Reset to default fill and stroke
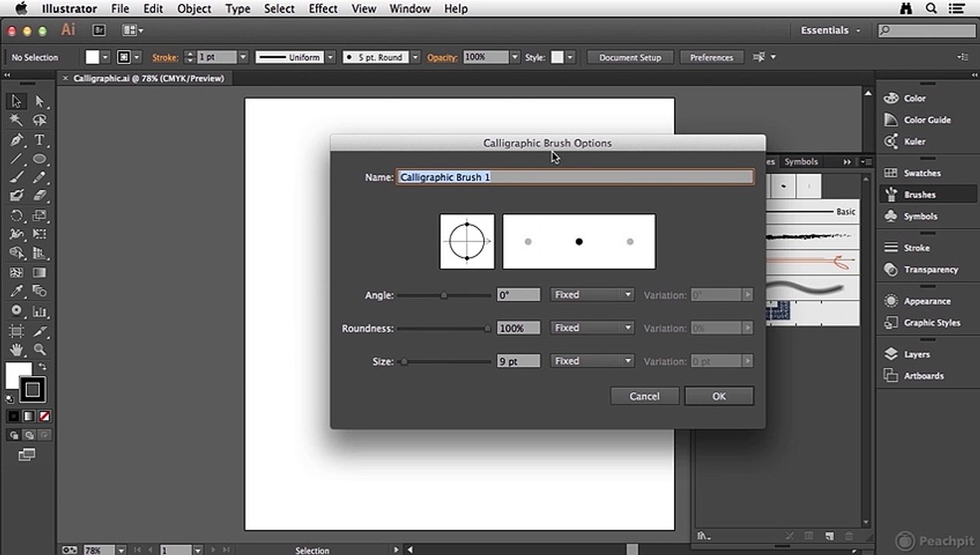 [x=9, y=399]
